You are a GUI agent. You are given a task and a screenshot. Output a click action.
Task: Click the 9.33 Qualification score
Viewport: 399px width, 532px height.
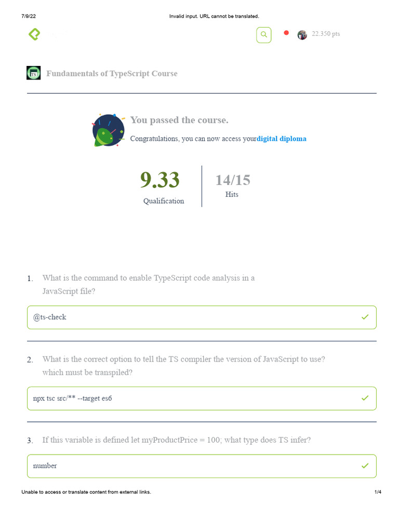[x=160, y=181]
